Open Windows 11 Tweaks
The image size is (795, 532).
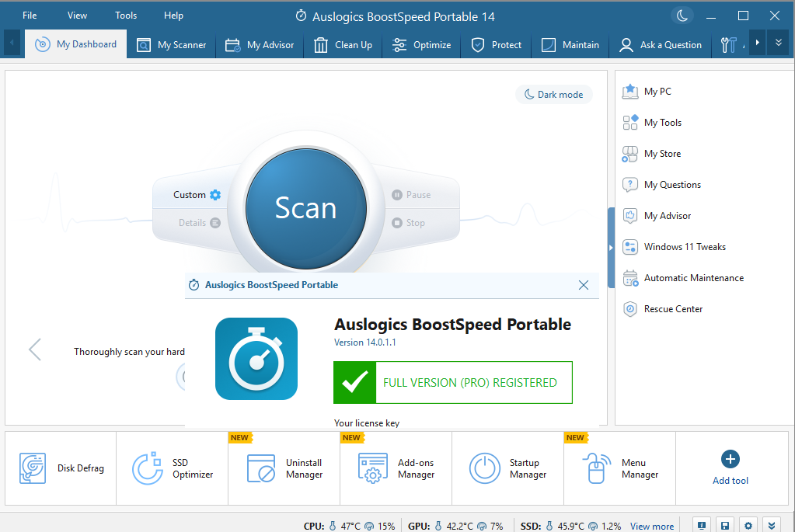coord(674,247)
